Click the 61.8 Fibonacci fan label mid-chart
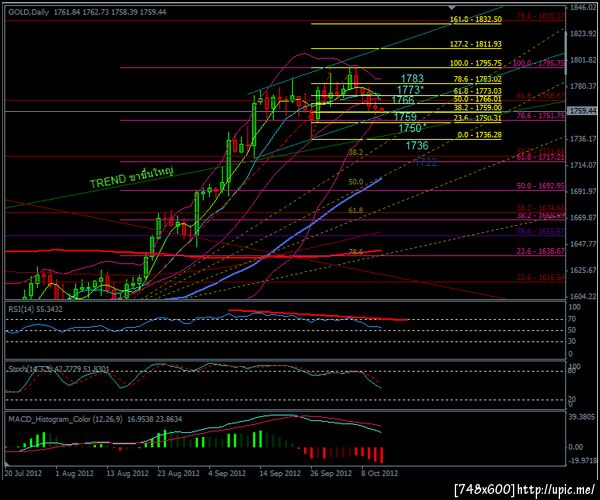 (x=356, y=210)
